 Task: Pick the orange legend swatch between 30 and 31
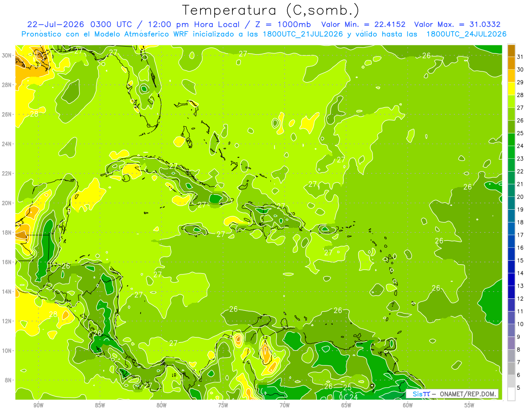click(x=511, y=63)
